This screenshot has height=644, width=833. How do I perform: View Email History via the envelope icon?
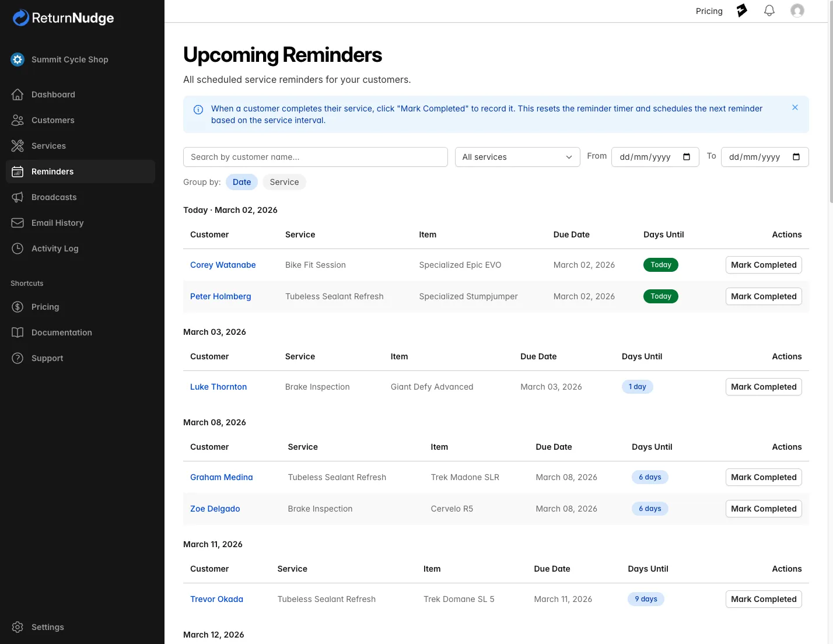(17, 223)
